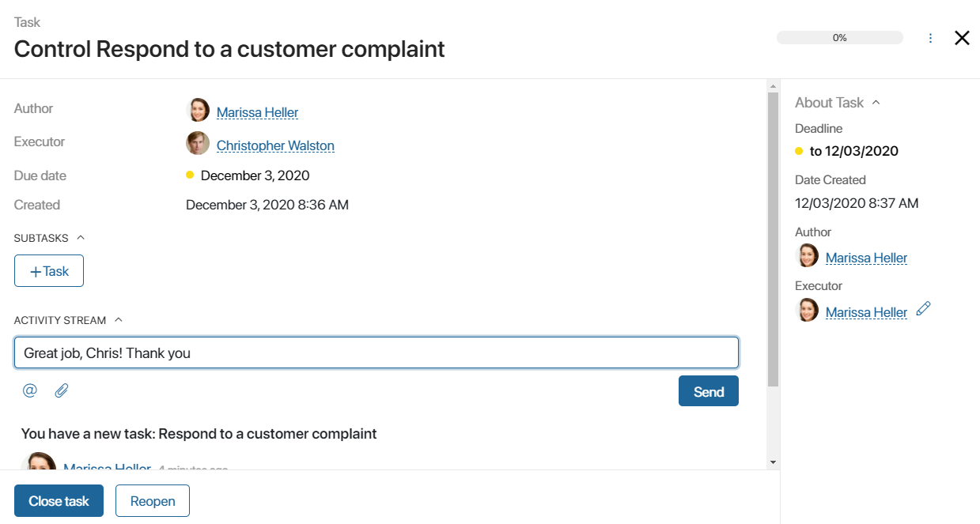Open Marissa Heller link under sidebar Author

866,258
